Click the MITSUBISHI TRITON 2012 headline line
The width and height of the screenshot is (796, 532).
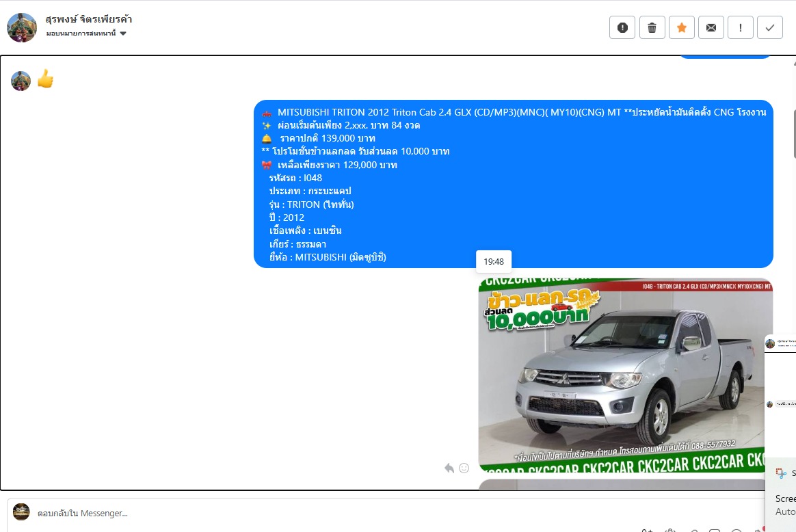(514, 112)
